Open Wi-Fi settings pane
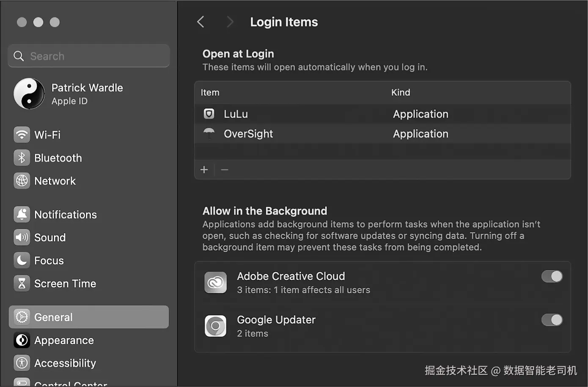 (x=89, y=134)
